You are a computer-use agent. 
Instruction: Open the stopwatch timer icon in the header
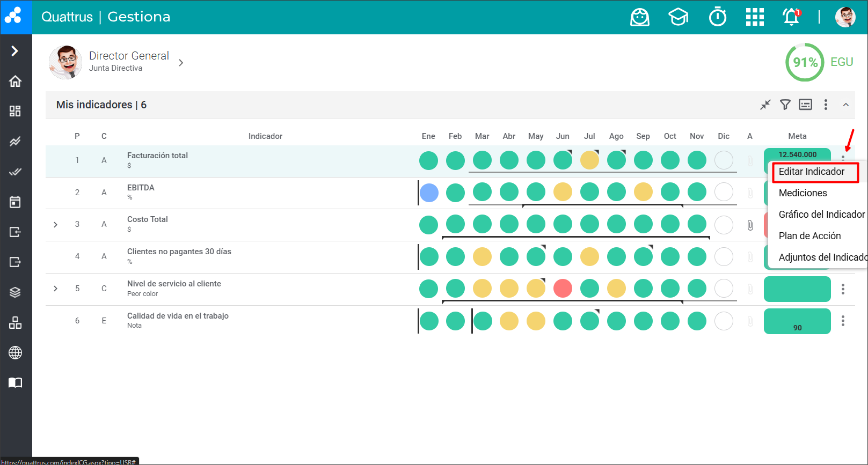[x=717, y=17]
